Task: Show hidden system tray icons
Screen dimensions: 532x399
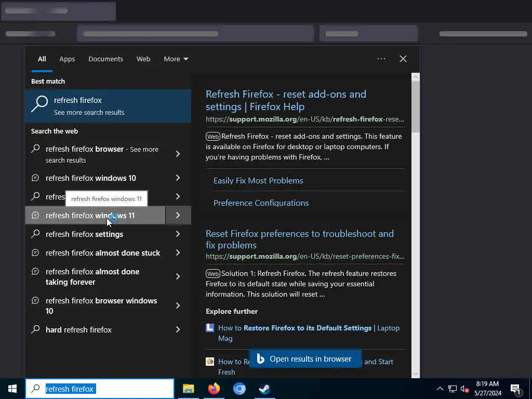Action: pos(440,389)
